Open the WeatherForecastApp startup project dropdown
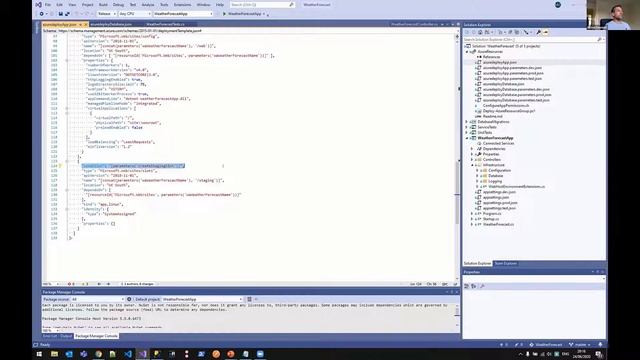 [x=183, y=14]
